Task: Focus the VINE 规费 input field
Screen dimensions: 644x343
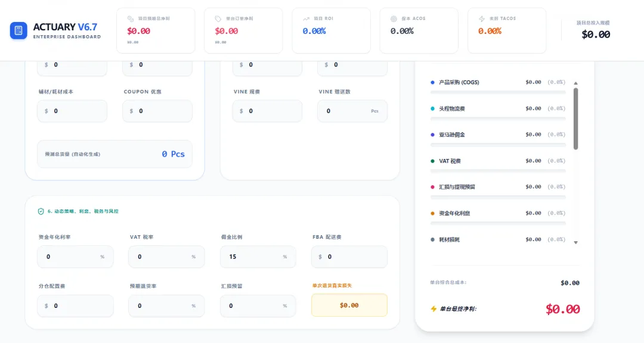Action: [267, 111]
